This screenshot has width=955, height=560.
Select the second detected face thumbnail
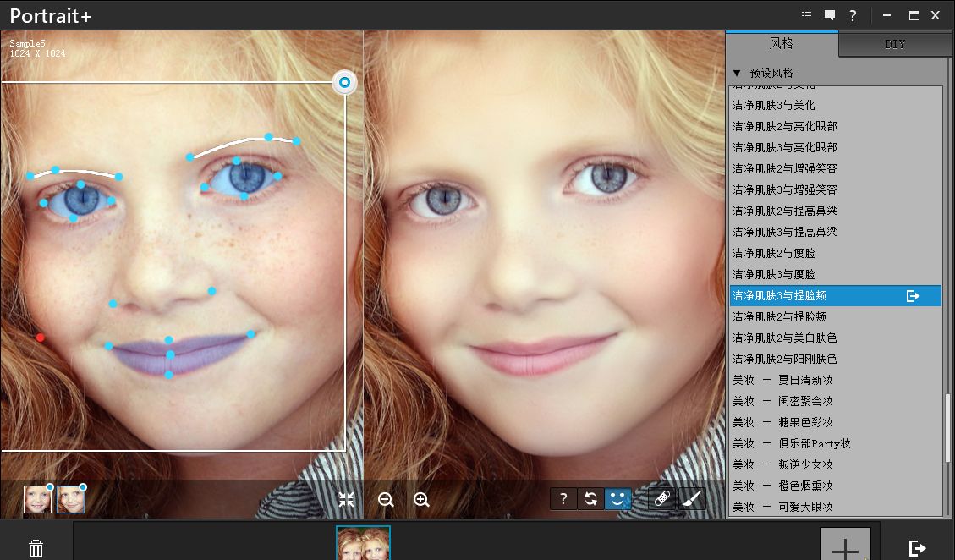pos(70,499)
